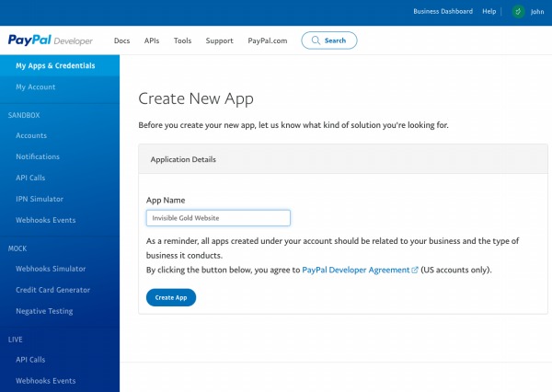The height and width of the screenshot is (392, 552).
Task: Open the Credit Card Generator in the sidebar
Action: coord(53,290)
